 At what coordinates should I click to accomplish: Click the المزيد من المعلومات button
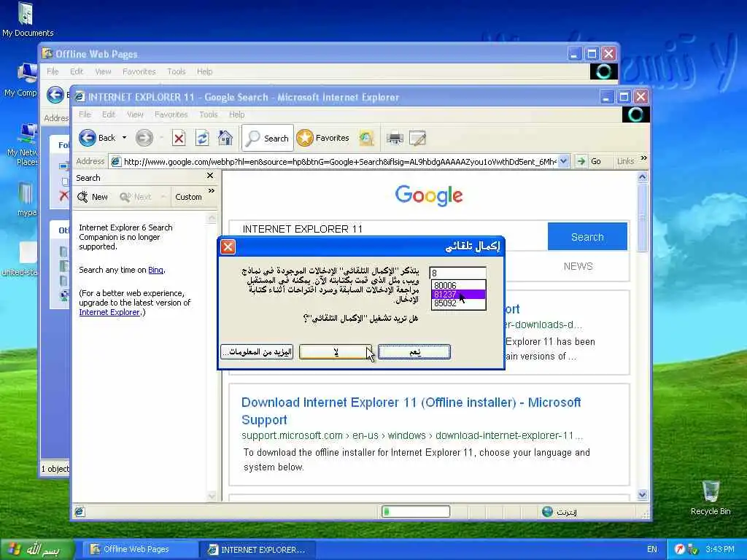coord(258,352)
